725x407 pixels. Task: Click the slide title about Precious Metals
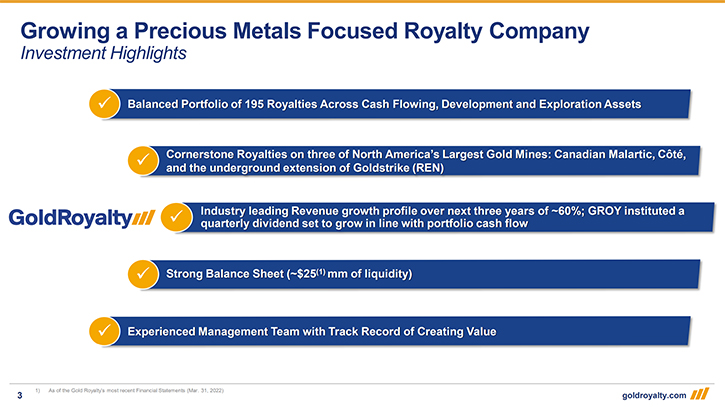click(x=305, y=30)
